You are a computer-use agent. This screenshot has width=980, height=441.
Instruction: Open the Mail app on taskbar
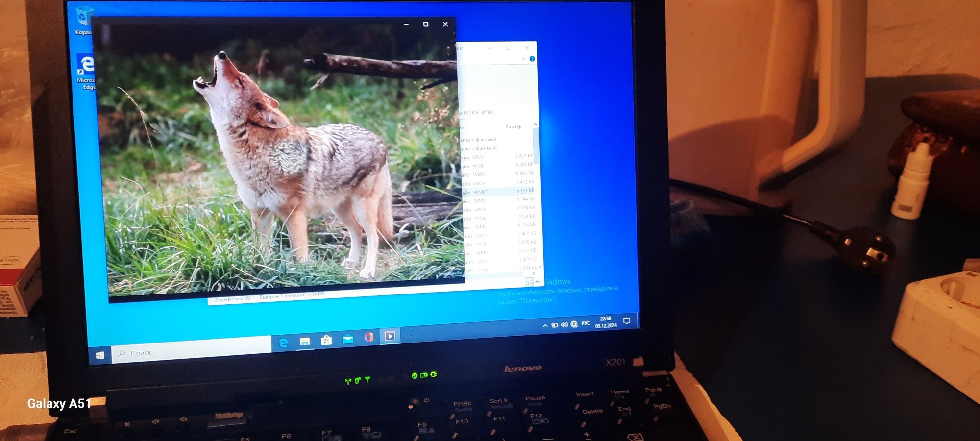tap(348, 339)
